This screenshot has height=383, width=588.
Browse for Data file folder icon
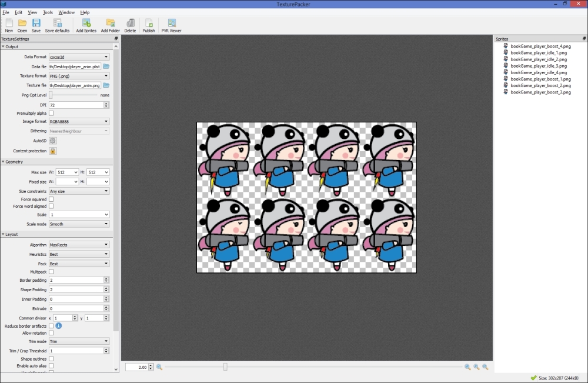coord(106,66)
